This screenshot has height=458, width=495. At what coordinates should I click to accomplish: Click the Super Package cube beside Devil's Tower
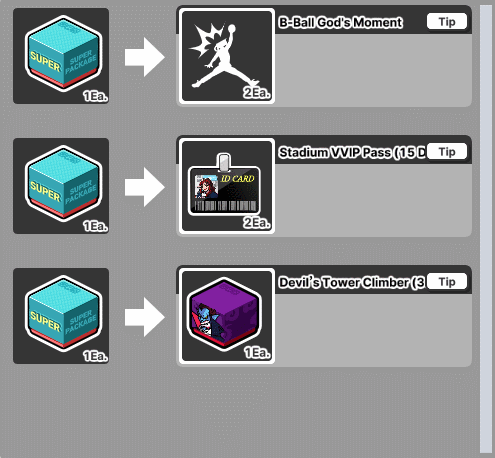click(61, 316)
